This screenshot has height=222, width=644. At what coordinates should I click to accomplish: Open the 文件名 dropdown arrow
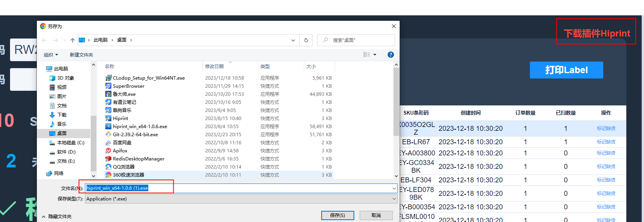click(394, 188)
